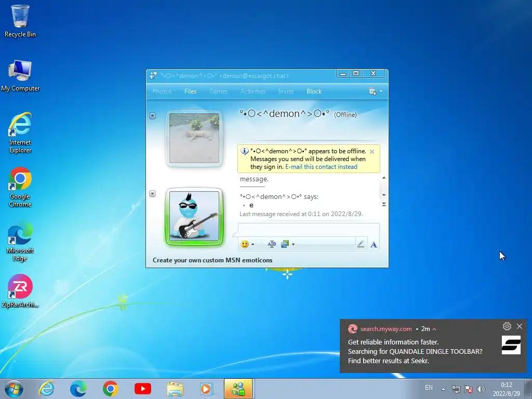Viewport: 532px width, 399px height.
Task: Select the Recycle Bin desktop icon
Action: click(x=20, y=21)
